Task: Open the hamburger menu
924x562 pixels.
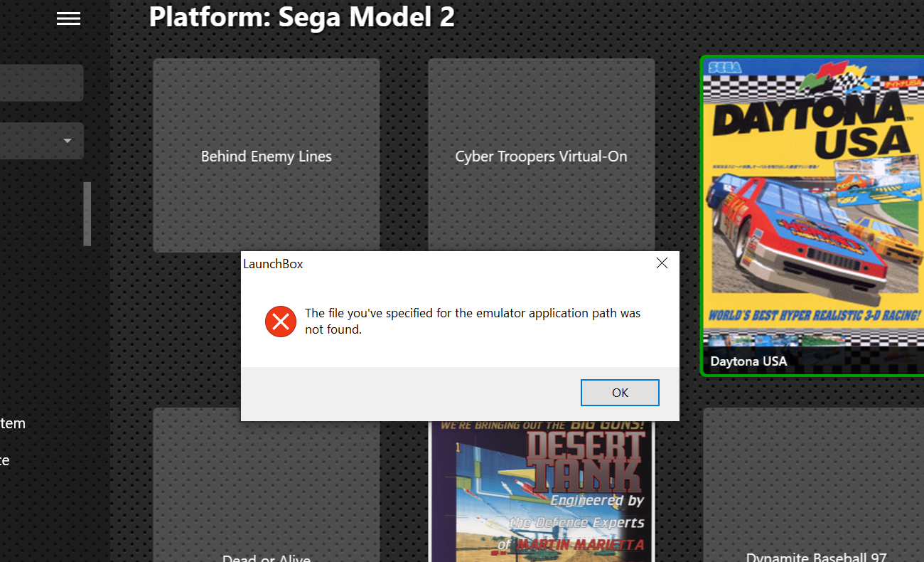Action: click(68, 19)
